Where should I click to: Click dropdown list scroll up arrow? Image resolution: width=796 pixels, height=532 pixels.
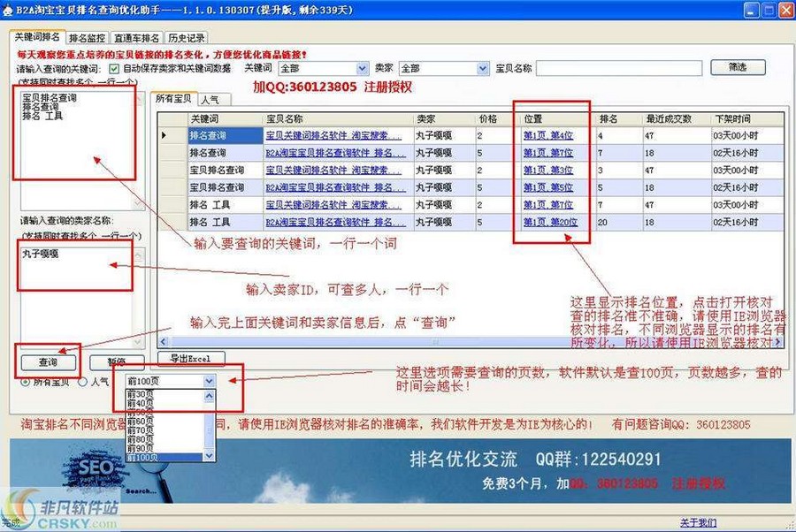(209, 395)
